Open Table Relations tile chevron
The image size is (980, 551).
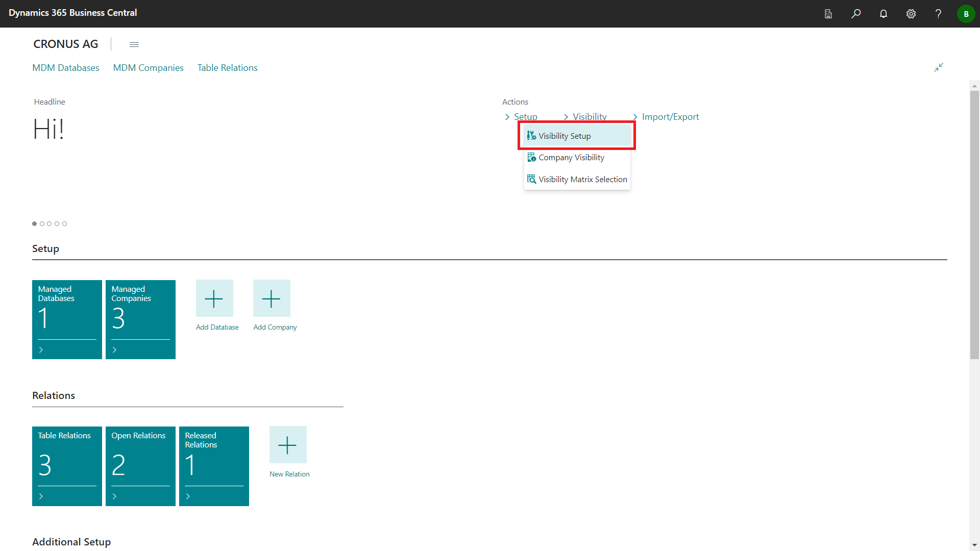tap(41, 496)
